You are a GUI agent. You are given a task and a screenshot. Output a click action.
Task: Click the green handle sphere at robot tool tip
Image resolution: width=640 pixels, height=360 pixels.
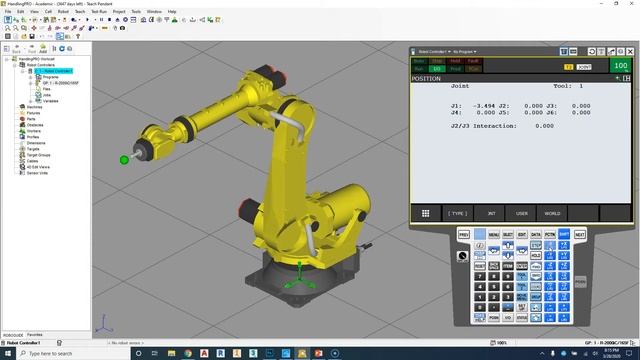(124, 160)
